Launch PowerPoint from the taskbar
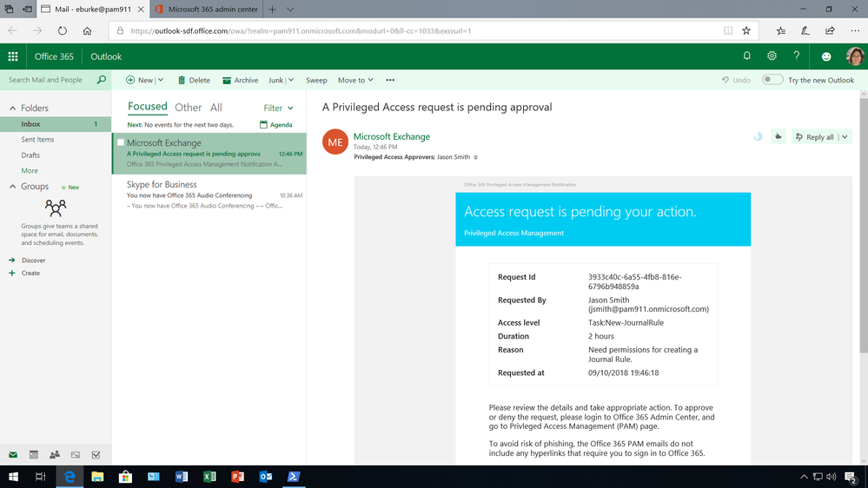The image size is (868, 488). (x=237, y=477)
